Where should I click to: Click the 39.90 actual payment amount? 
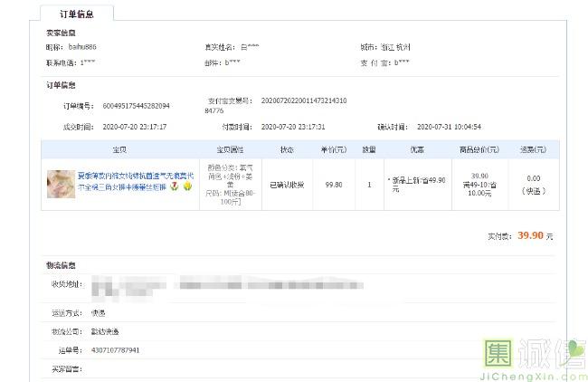coord(529,235)
